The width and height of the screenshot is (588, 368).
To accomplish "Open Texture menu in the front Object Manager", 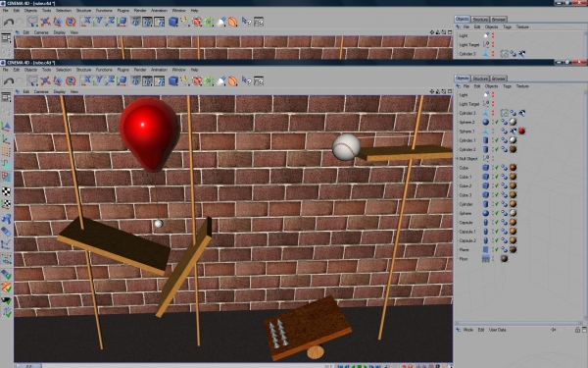I will pyautogui.click(x=522, y=86).
